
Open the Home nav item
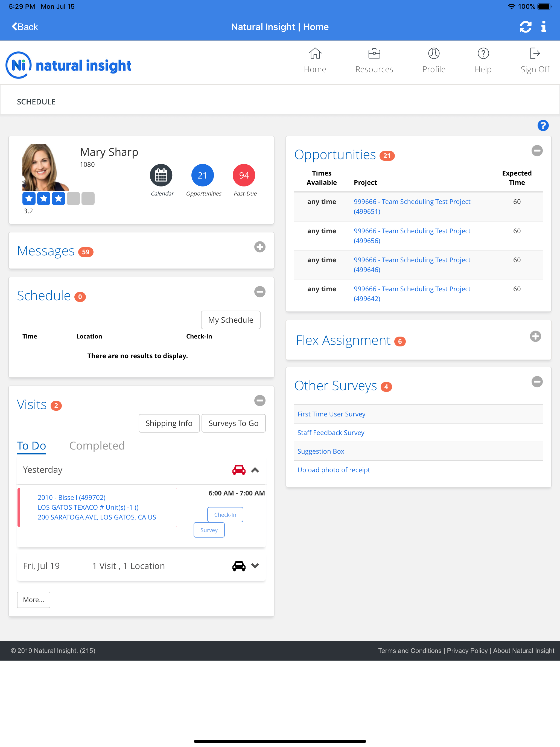pos(315,61)
